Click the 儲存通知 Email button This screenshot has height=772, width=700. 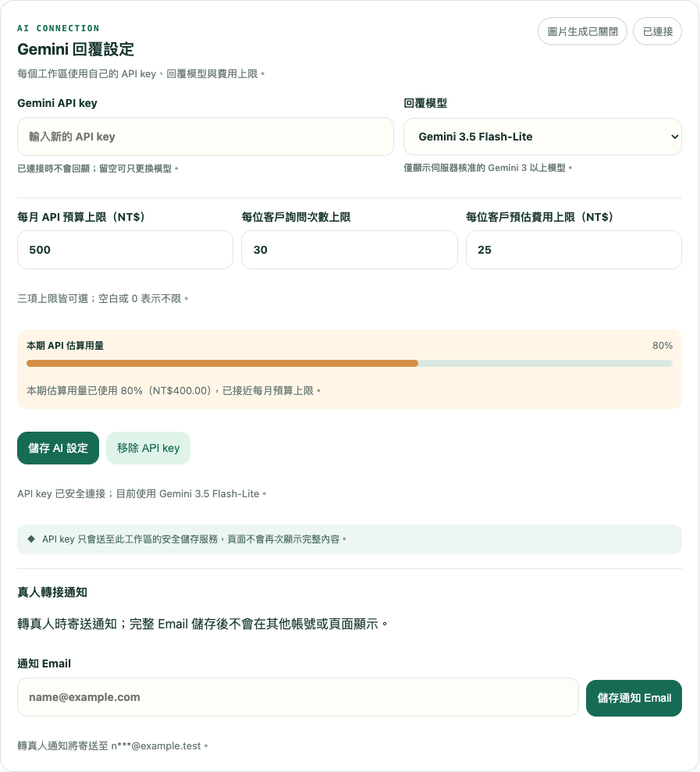[634, 698]
